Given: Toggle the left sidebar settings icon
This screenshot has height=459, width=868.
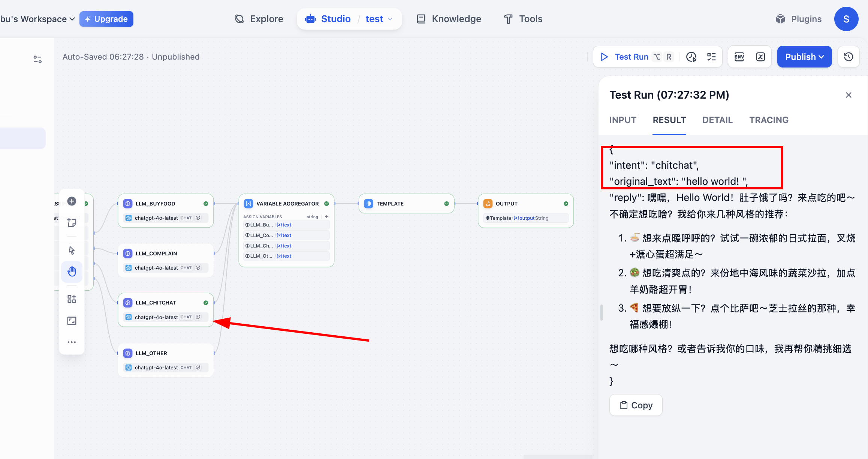Looking at the screenshot, I should (x=37, y=59).
